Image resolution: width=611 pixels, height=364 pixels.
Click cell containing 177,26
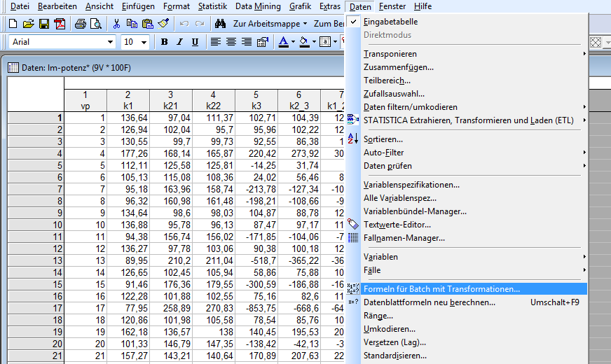128,154
